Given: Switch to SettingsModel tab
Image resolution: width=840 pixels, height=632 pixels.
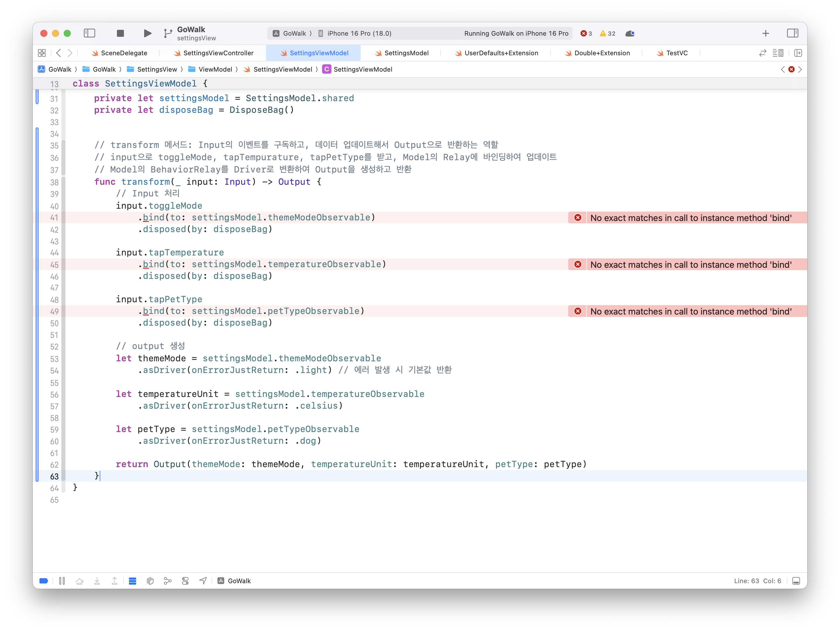Looking at the screenshot, I should tap(406, 53).
